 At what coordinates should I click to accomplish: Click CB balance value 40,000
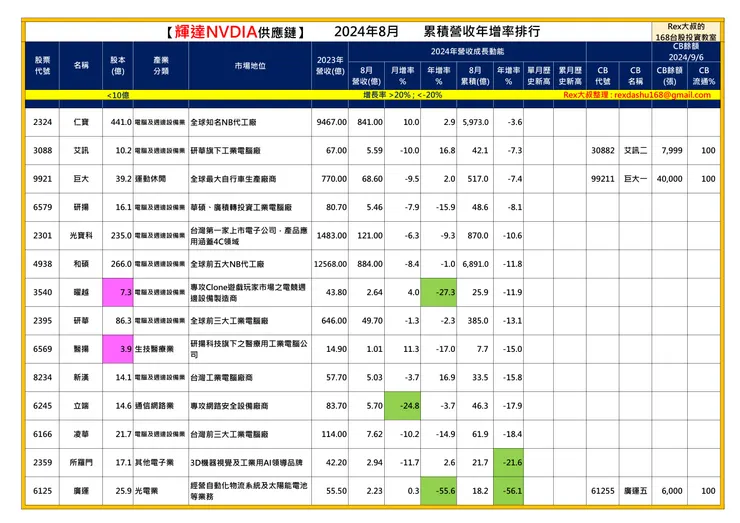pyautogui.click(x=670, y=179)
